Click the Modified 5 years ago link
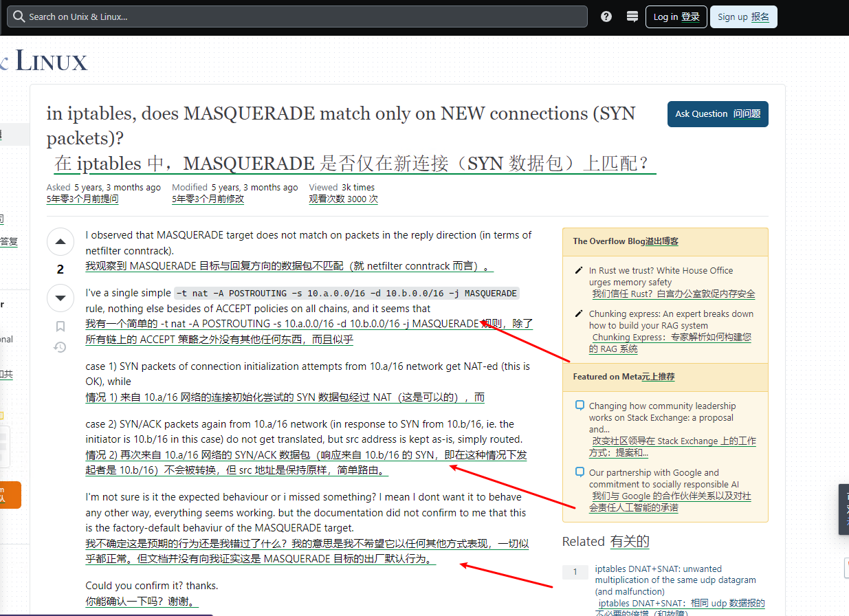Image resolution: width=849 pixels, height=616 pixels. [254, 187]
